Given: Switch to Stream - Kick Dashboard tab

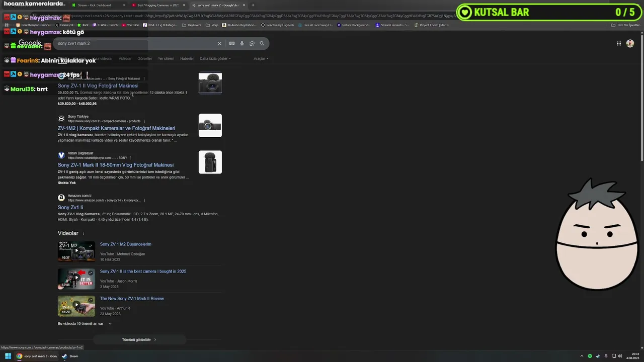Looking at the screenshot, I should [98, 5].
